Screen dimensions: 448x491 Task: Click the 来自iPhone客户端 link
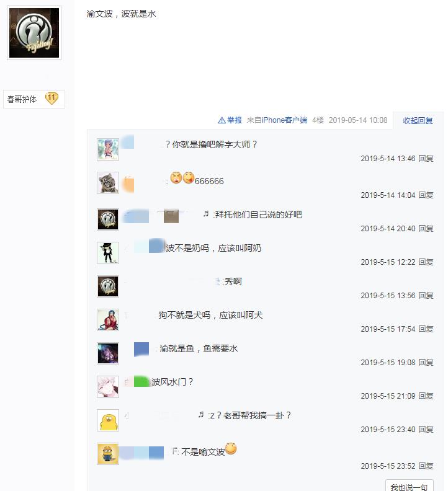[277, 120]
